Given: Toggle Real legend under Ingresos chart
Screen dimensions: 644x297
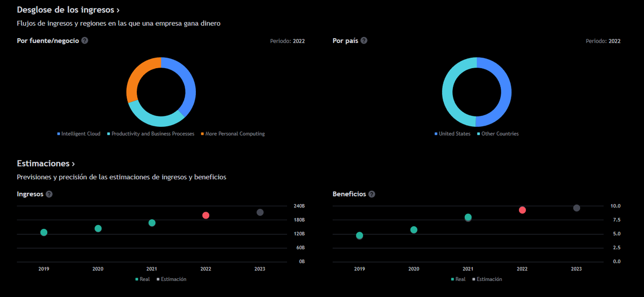Looking at the screenshot, I should [143, 279].
